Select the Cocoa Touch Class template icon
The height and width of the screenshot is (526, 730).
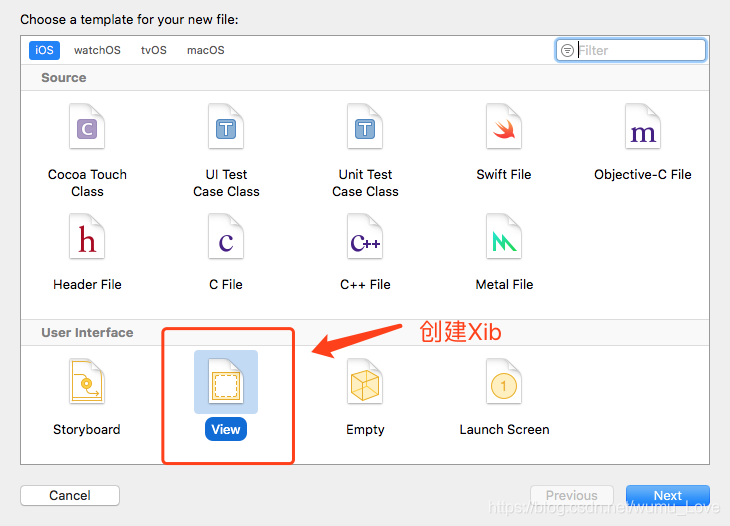(87, 126)
